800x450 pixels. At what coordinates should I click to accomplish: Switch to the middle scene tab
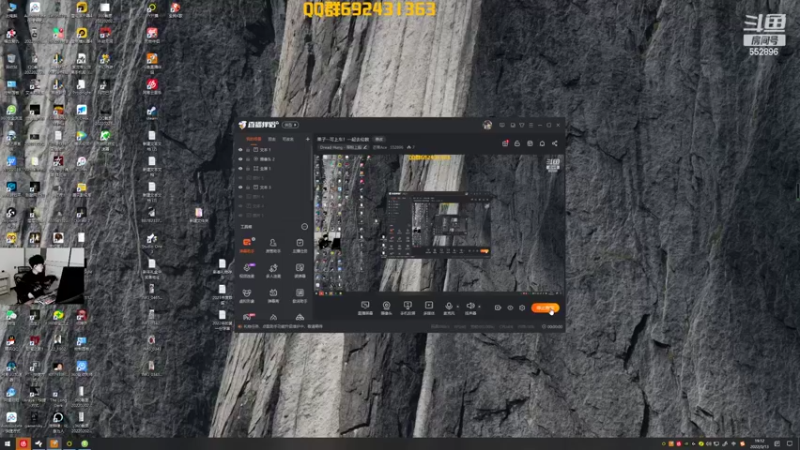(272, 139)
